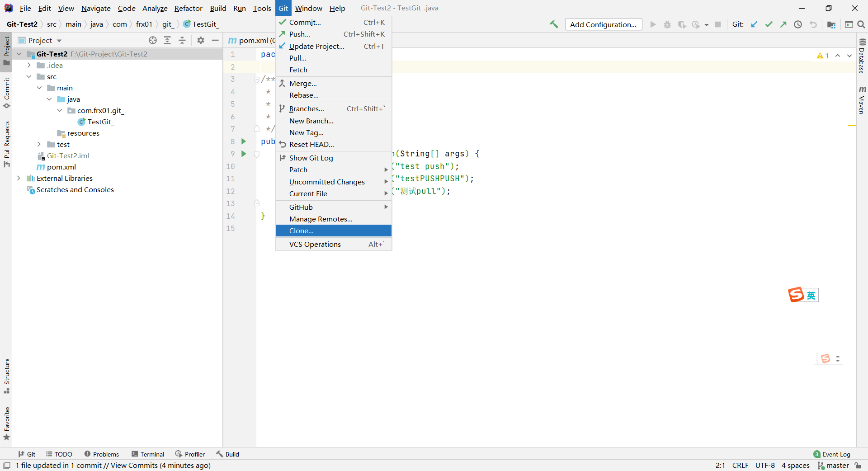
Task: Expand External Libraries node
Action: click(x=19, y=178)
